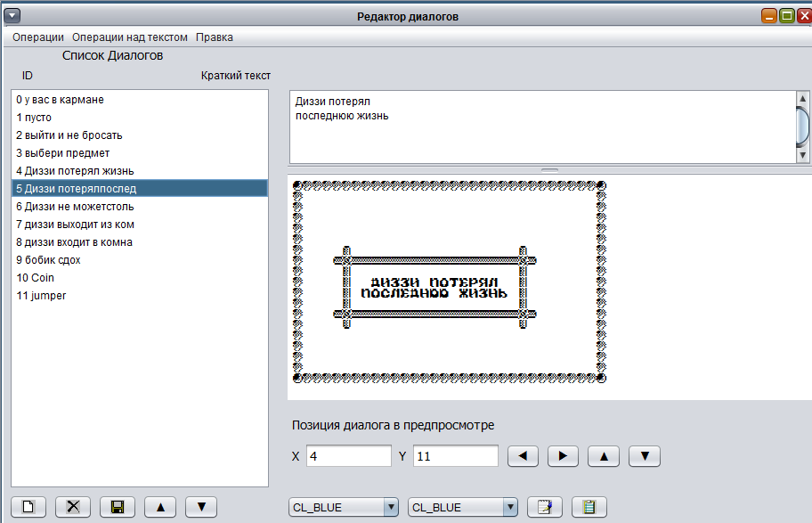The image size is (812, 523).
Task: Open the Операции над текстом menu
Action: pos(129,37)
